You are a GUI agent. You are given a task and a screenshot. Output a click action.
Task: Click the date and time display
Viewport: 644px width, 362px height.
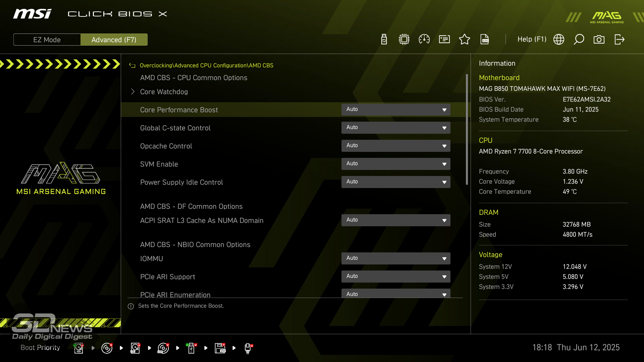[x=576, y=348]
